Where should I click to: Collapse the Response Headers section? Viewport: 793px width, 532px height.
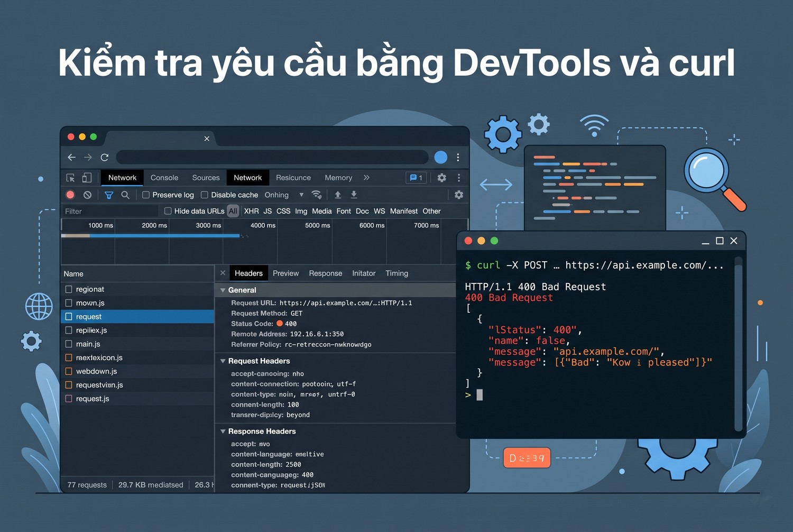[x=223, y=432]
